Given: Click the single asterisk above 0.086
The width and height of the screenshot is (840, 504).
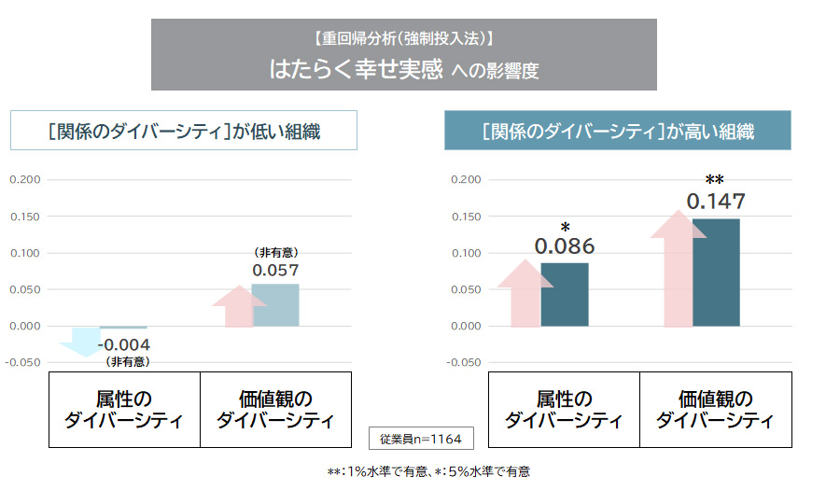Looking at the screenshot, I should (x=565, y=228).
